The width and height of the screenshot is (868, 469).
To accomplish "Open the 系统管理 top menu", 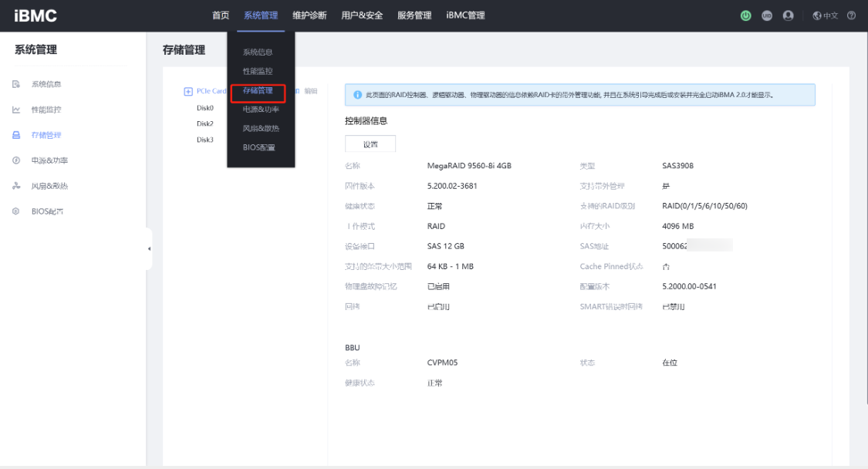I will [261, 15].
